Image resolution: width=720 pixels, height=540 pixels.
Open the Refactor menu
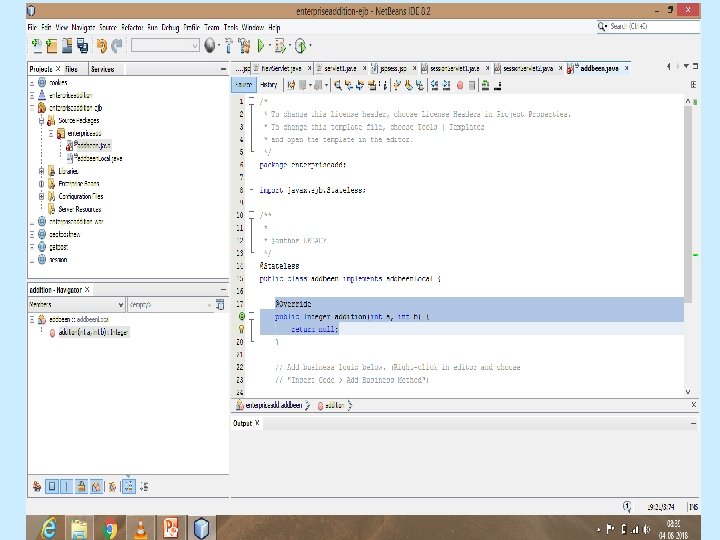[132, 28]
